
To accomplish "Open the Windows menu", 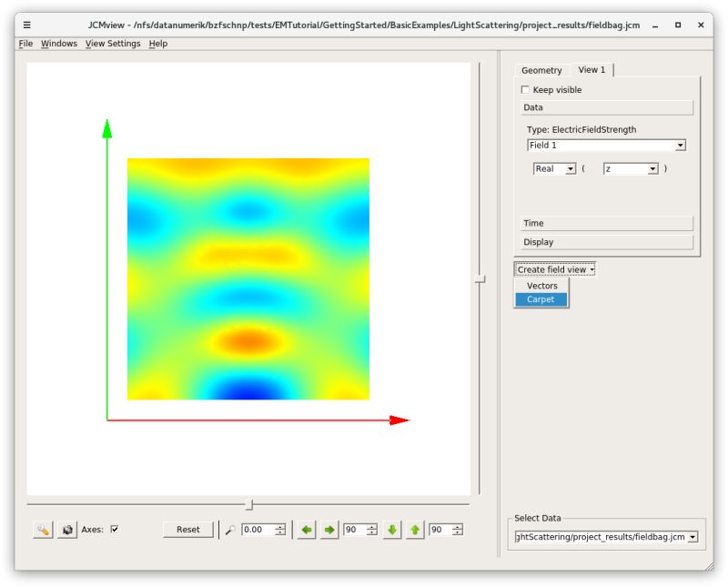I will point(59,43).
